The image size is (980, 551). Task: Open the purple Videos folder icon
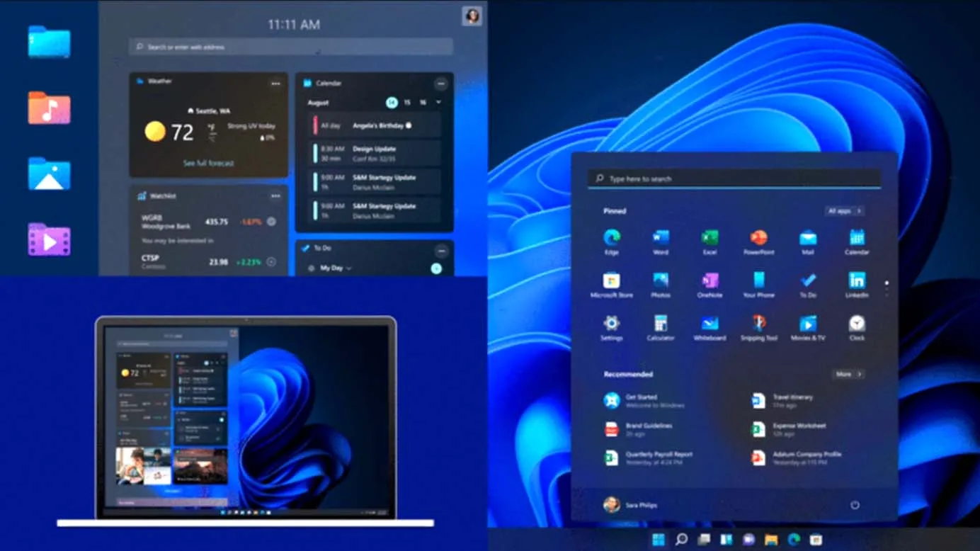(49, 239)
